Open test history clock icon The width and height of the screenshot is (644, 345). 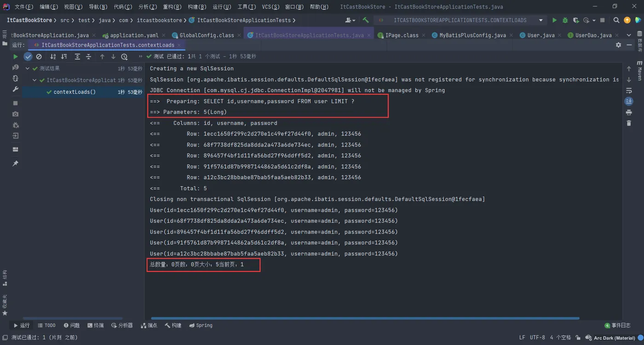click(124, 57)
